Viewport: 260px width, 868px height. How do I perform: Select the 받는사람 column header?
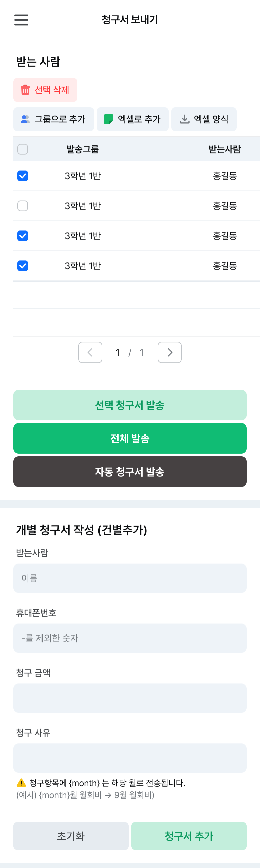click(x=225, y=149)
